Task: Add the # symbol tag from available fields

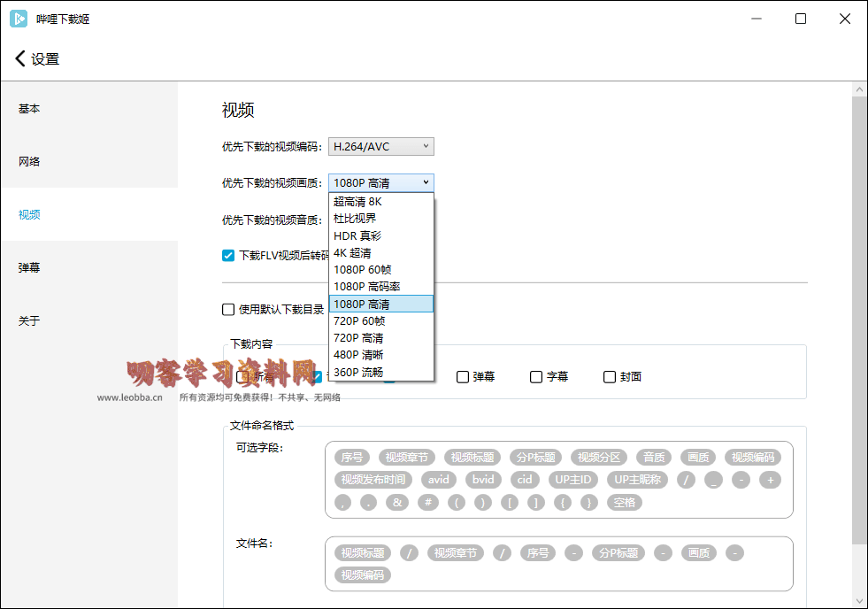Action: (x=428, y=502)
